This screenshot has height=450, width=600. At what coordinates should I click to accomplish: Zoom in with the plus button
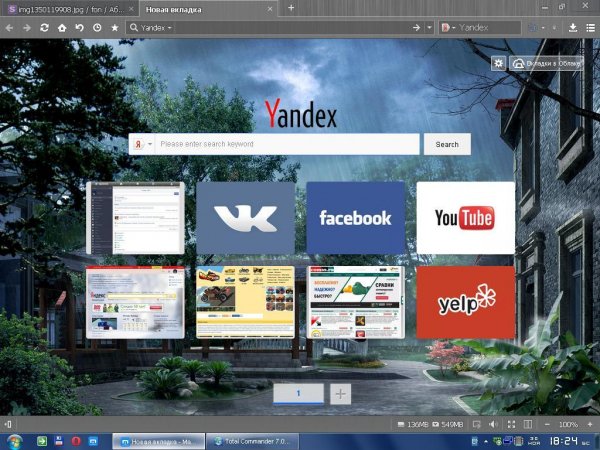tap(590, 424)
